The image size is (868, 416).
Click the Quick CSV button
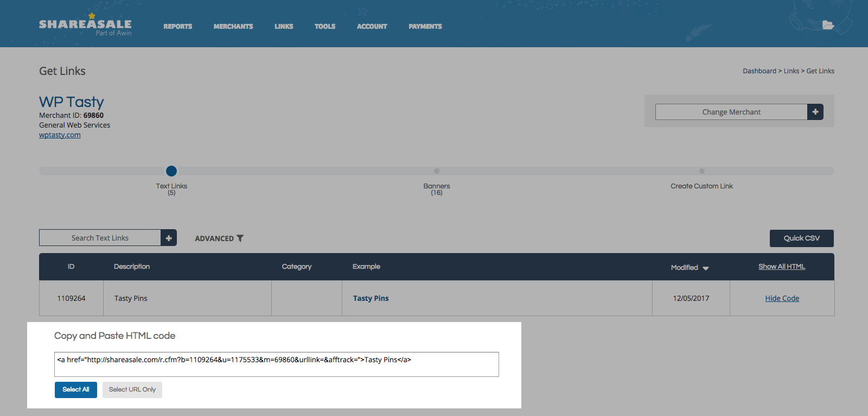802,238
